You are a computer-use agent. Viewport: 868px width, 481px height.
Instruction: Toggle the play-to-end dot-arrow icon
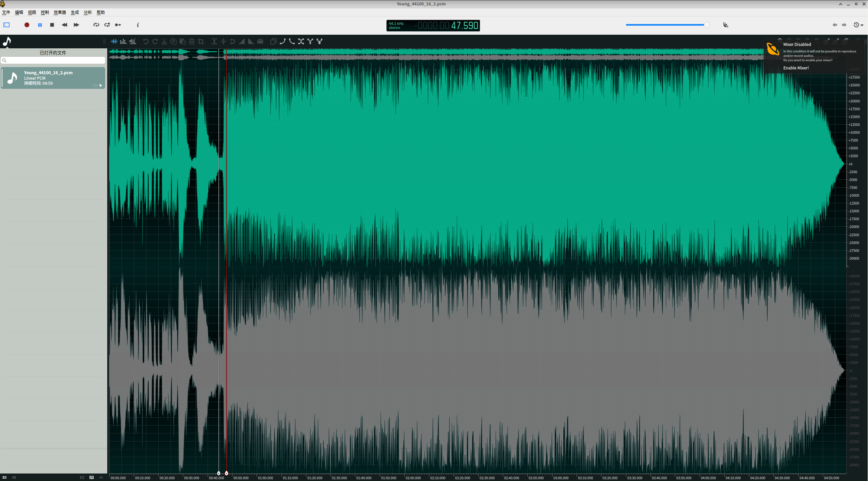pyautogui.click(x=118, y=25)
